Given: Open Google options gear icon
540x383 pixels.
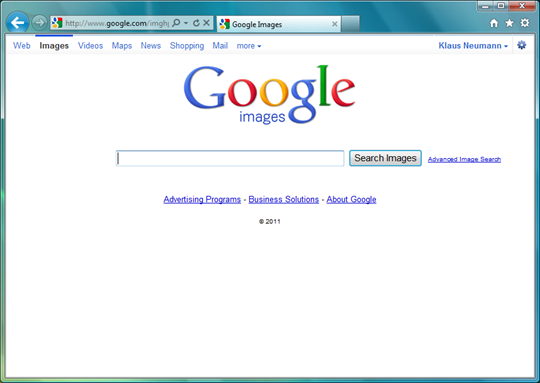Looking at the screenshot, I should point(522,45).
